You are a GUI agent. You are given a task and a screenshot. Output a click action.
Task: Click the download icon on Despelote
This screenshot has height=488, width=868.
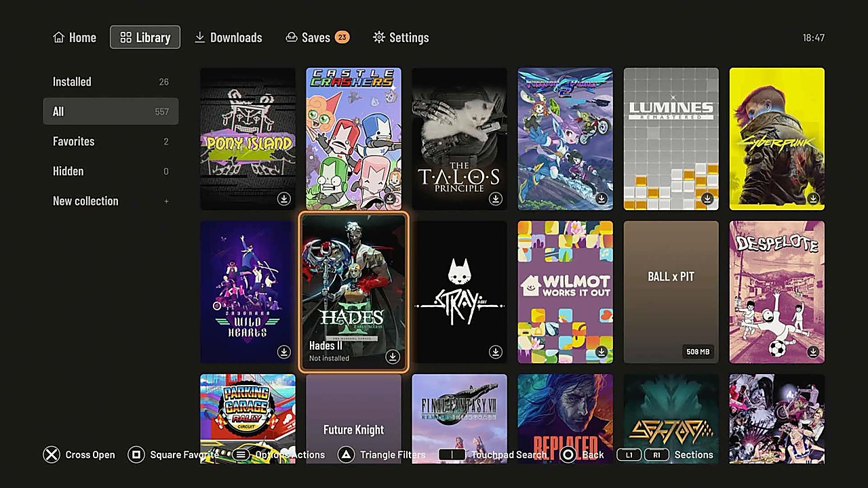pos(813,352)
